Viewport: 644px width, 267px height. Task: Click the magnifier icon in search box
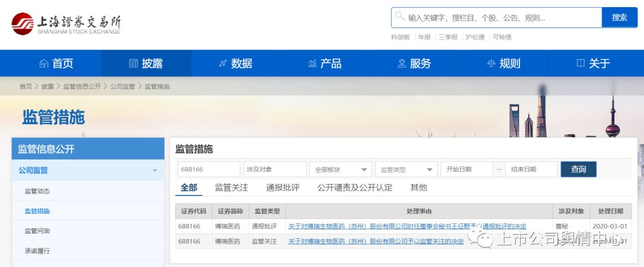pyautogui.click(x=400, y=17)
